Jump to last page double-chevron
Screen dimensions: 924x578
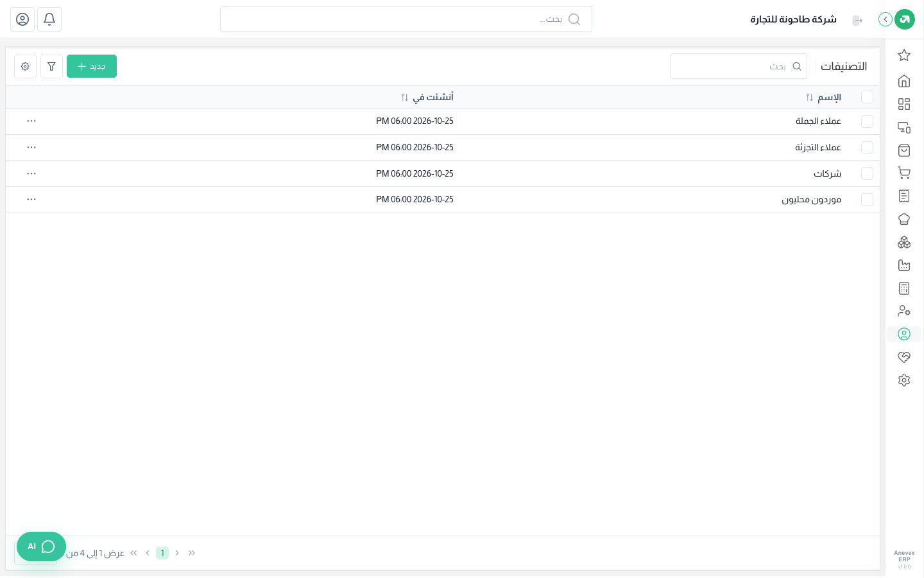pyautogui.click(x=133, y=553)
